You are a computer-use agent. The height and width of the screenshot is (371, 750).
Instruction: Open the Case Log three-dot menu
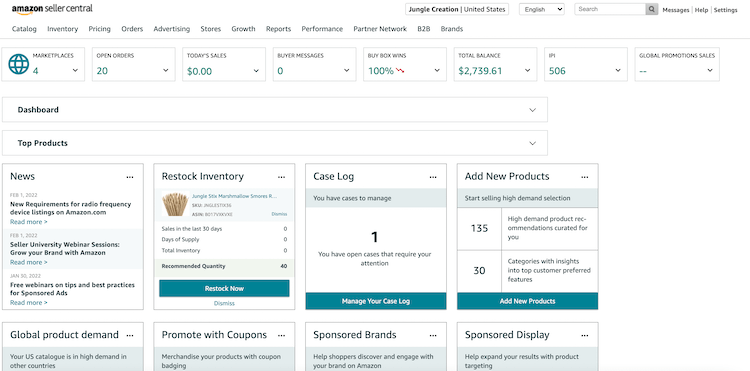tap(433, 177)
